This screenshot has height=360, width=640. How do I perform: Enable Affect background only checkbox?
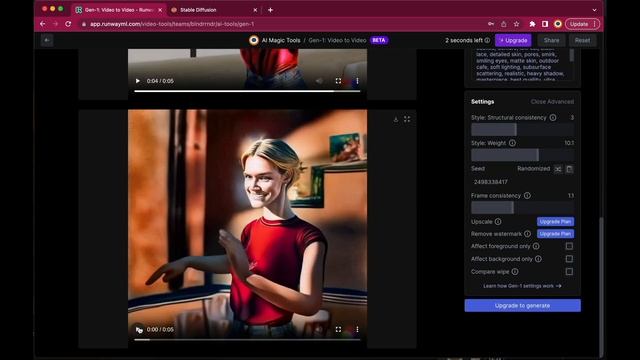(569, 259)
